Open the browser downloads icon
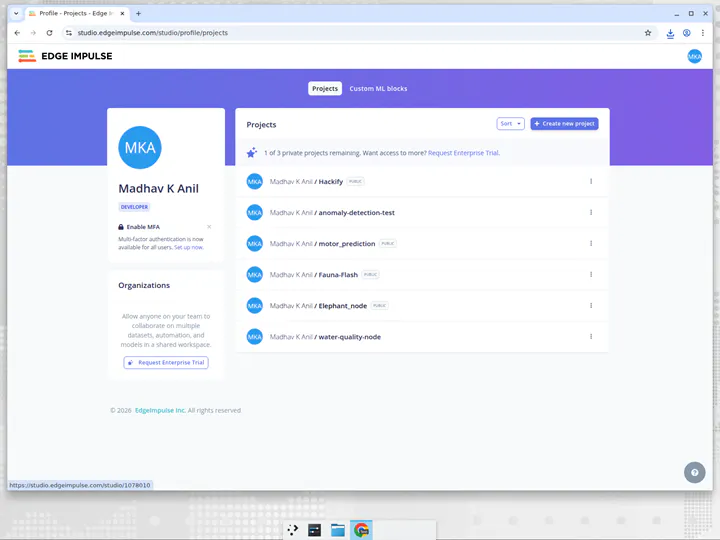The height and width of the screenshot is (540, 720). (670, 33)
